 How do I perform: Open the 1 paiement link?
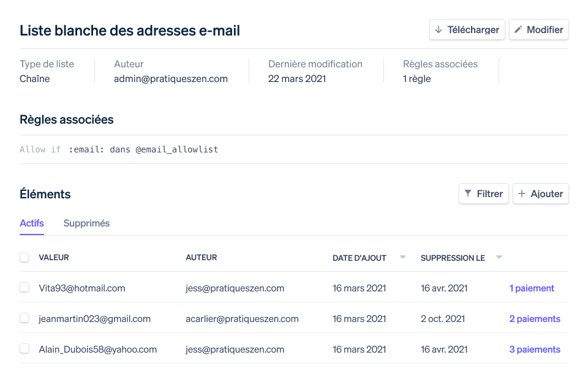(532, 288)
